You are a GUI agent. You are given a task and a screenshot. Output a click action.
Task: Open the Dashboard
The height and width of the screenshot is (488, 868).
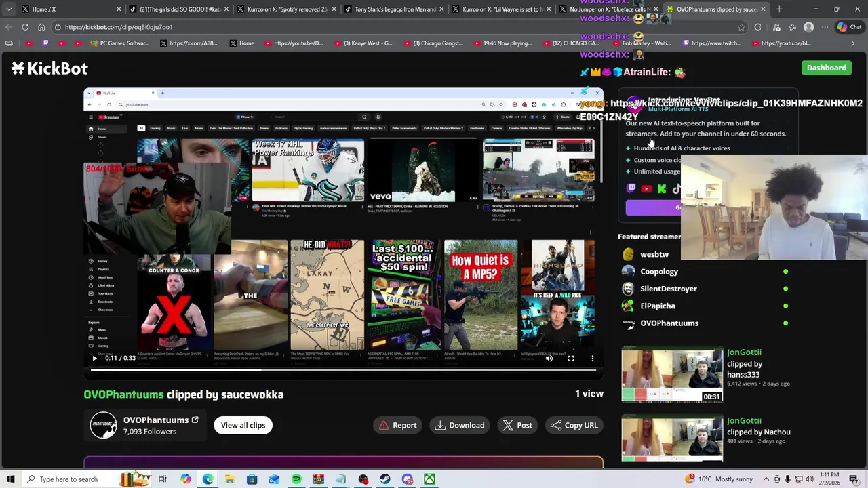click(826, 68)
